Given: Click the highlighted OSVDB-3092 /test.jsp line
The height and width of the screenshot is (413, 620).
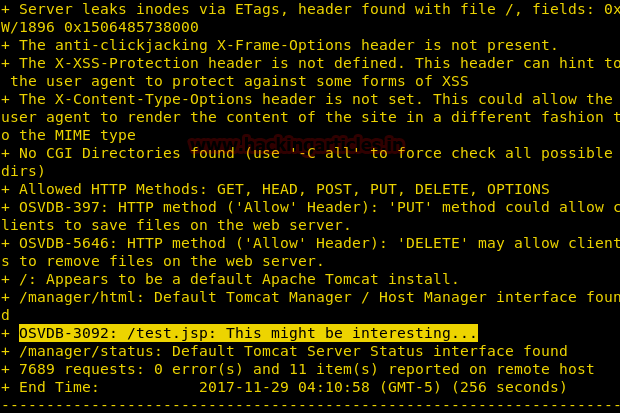Looking at the screenshot, I should [x=248, y=333].
